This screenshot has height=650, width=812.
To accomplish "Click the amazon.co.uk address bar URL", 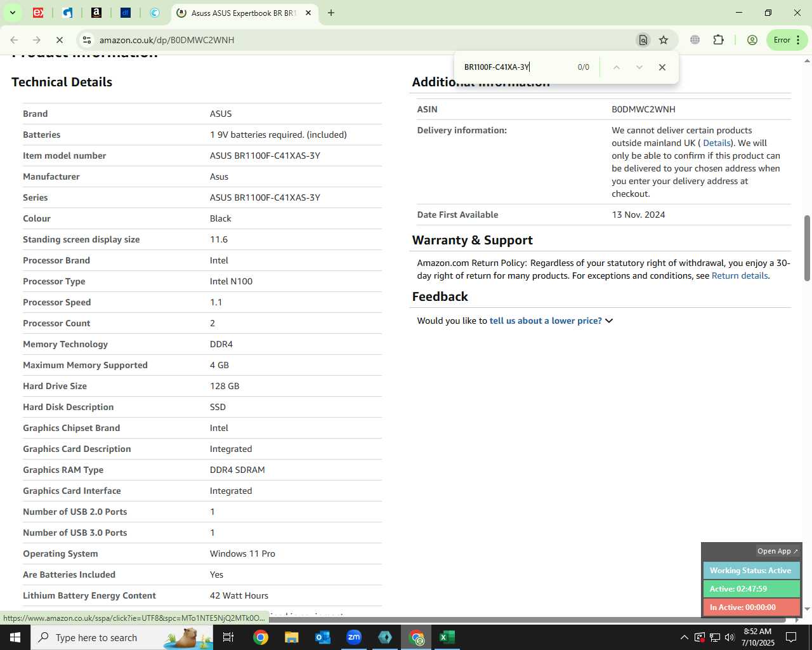I will click(x=167, y=40).
